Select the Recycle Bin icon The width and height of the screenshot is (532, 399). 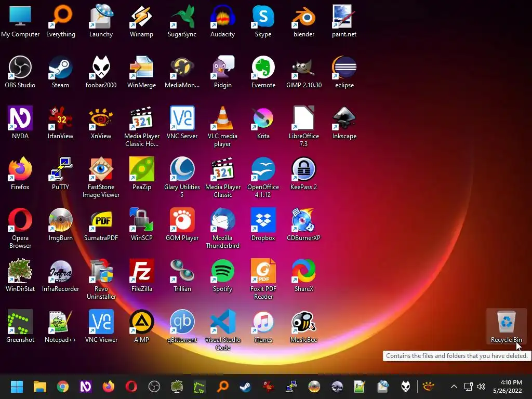coord(506,326)
